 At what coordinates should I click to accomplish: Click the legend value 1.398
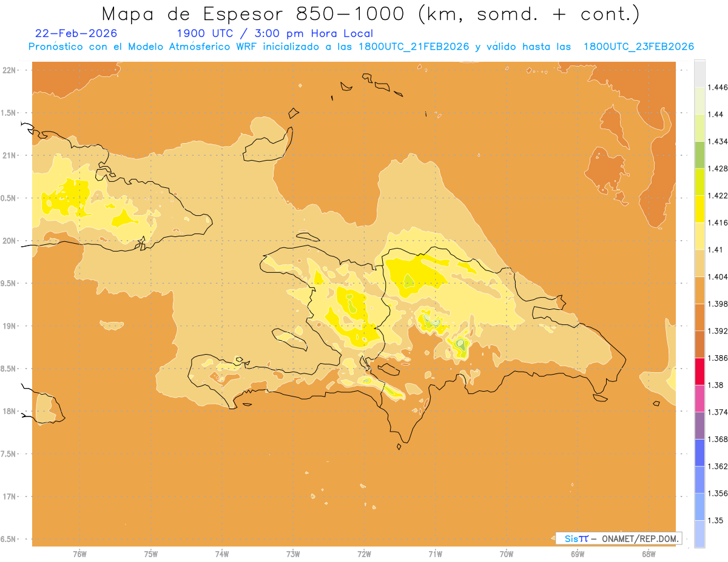718,304
